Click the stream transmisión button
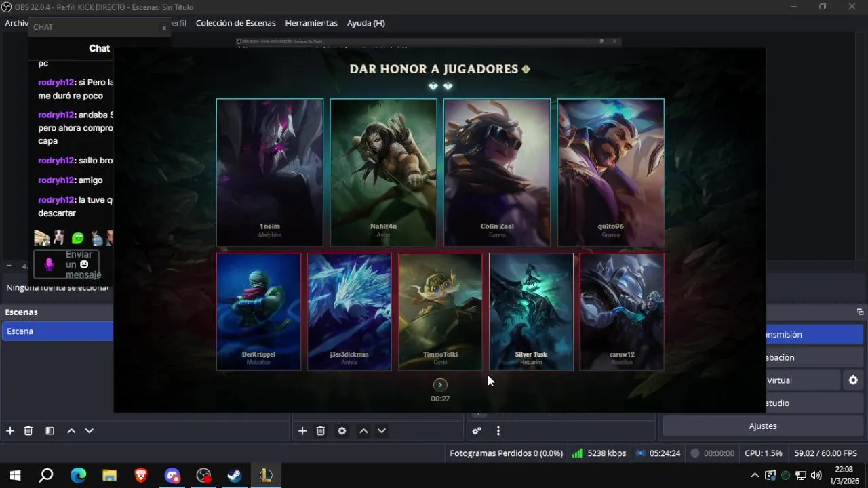The width and height of the screenshot is (868, 488). point(814,335)
